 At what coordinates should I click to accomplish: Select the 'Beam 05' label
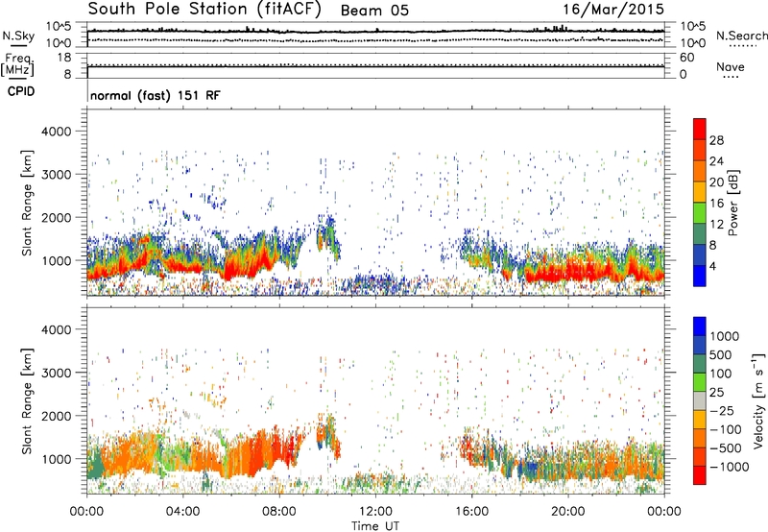click(374, 11)
